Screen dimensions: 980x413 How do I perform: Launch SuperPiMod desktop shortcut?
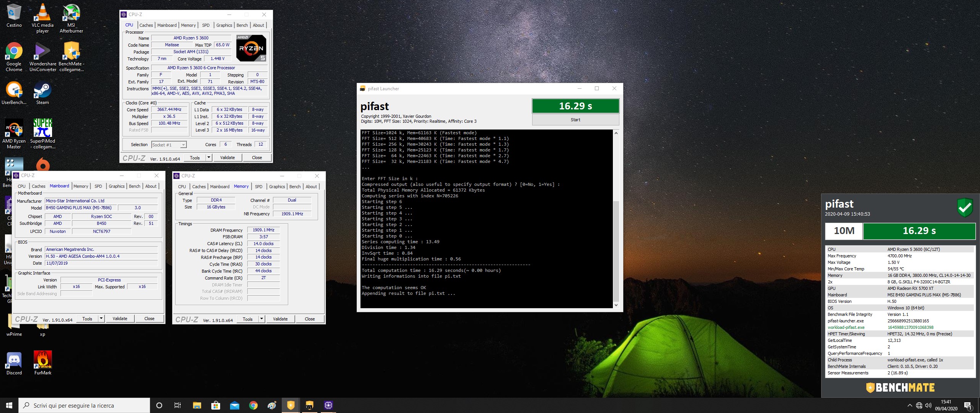(42, 134)
